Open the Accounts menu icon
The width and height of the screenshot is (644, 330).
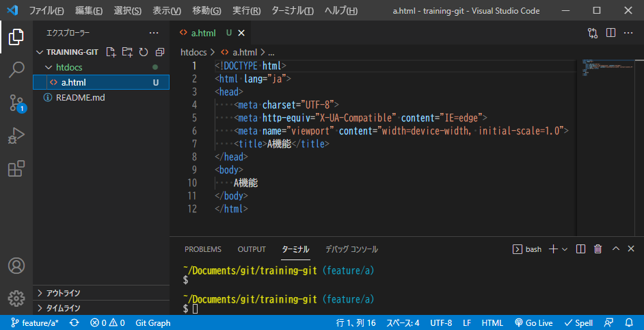[x=16, y=266]
